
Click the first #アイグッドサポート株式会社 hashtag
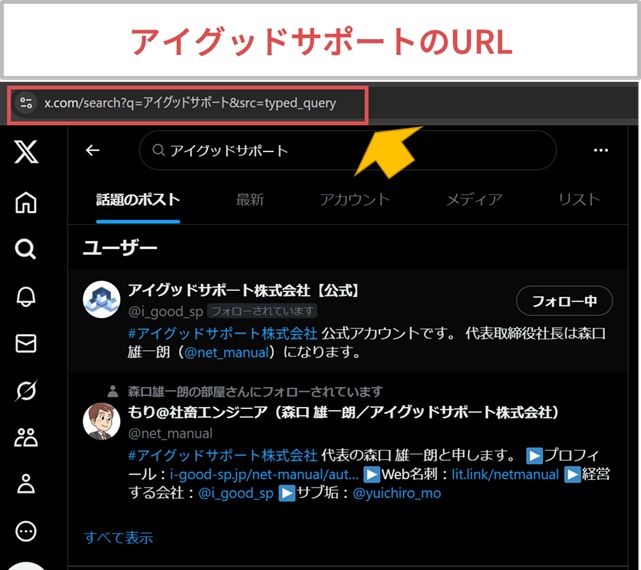(222, 333)
